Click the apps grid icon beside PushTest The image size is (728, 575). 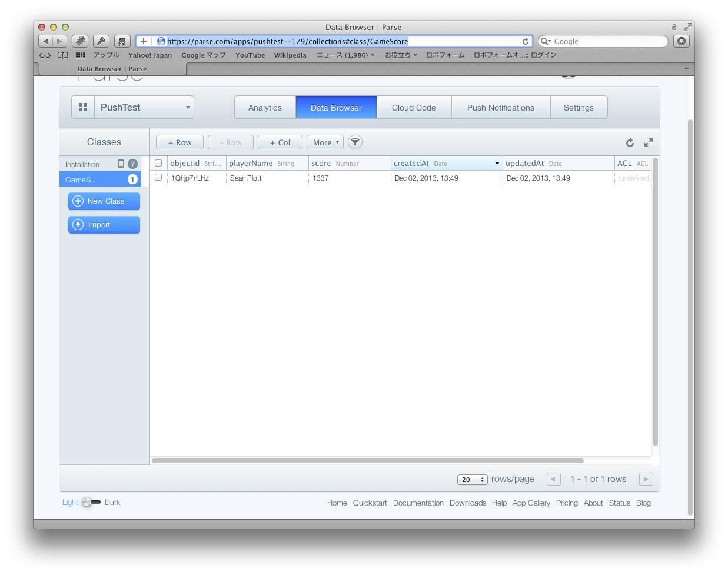(83, 107)
